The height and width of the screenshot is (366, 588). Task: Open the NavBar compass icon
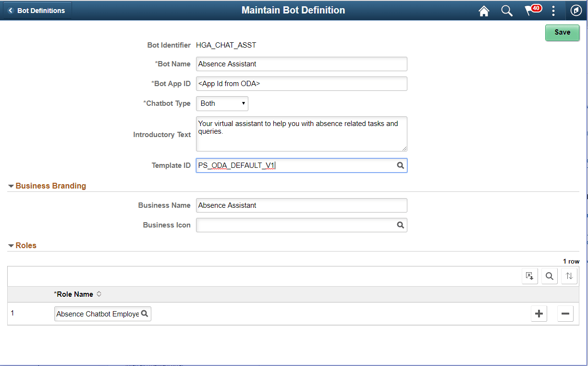tap(576, 11)
